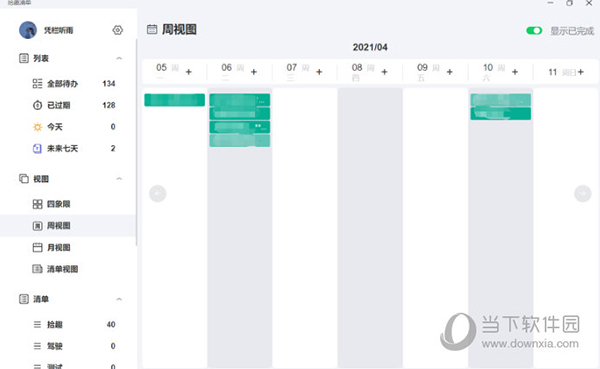Click the 列表 section header icon
This screenshot has width=600, height=369.
coord(24,58)
